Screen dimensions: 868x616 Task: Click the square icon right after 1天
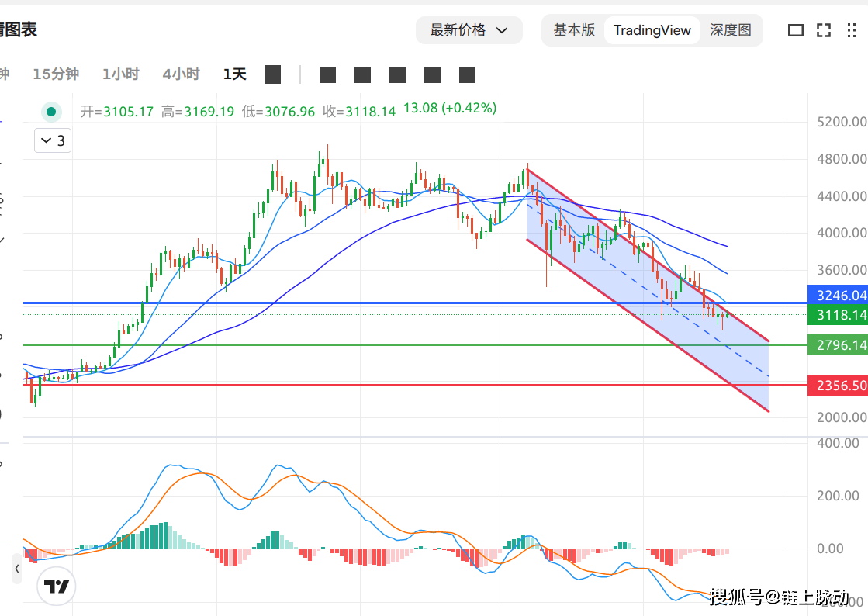click(272, 74)
